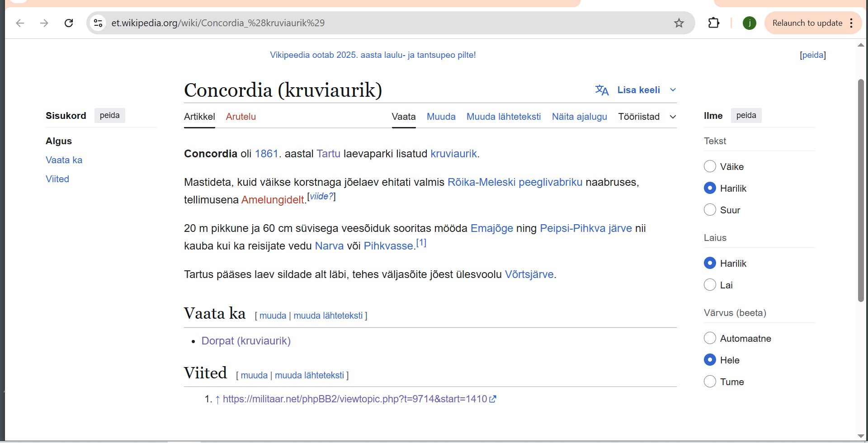
Task: Select the Väike text size option
Action: click(710, 166)
